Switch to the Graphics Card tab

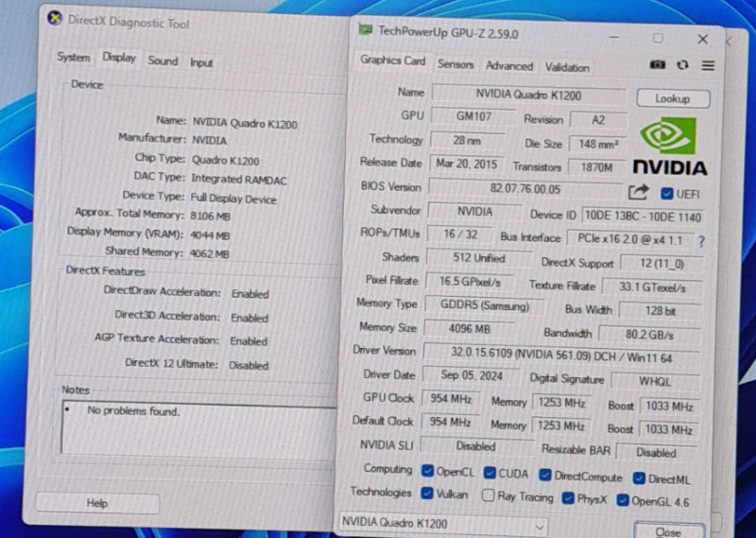[x=392, y=61]
